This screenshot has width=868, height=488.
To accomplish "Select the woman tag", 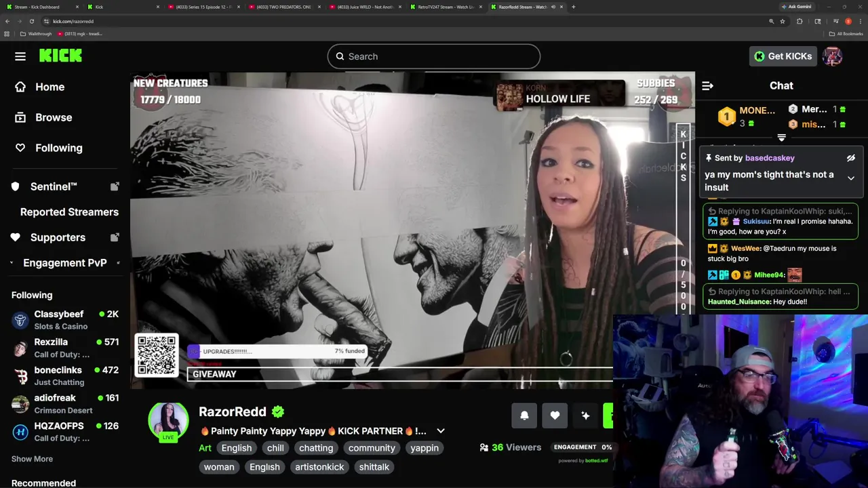I will click(219, 467).
